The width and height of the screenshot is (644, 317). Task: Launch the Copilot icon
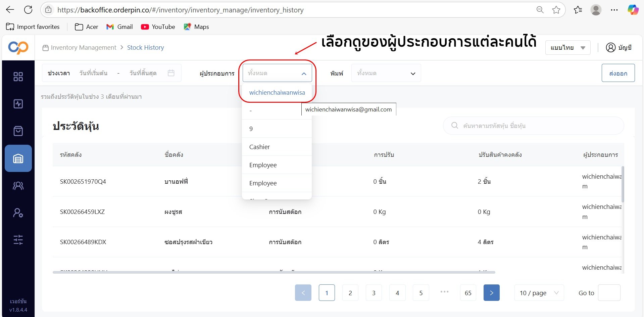point(633,10)
